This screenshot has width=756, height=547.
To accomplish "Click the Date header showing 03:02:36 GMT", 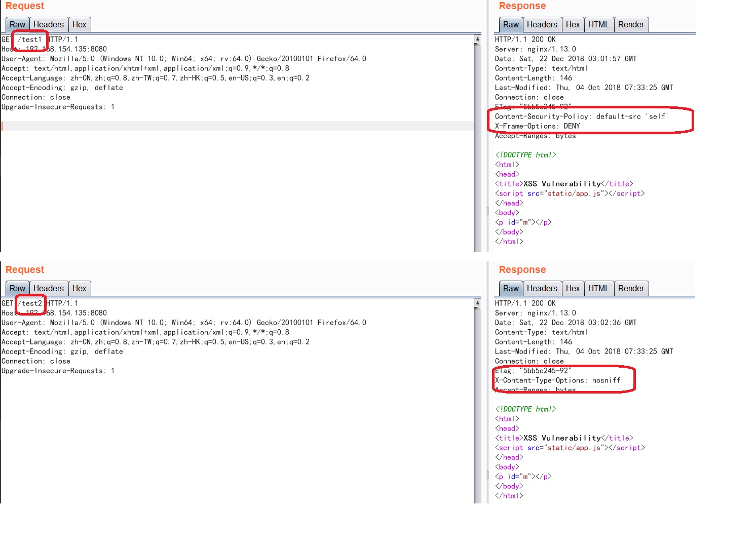I will [x=565, y=323].
